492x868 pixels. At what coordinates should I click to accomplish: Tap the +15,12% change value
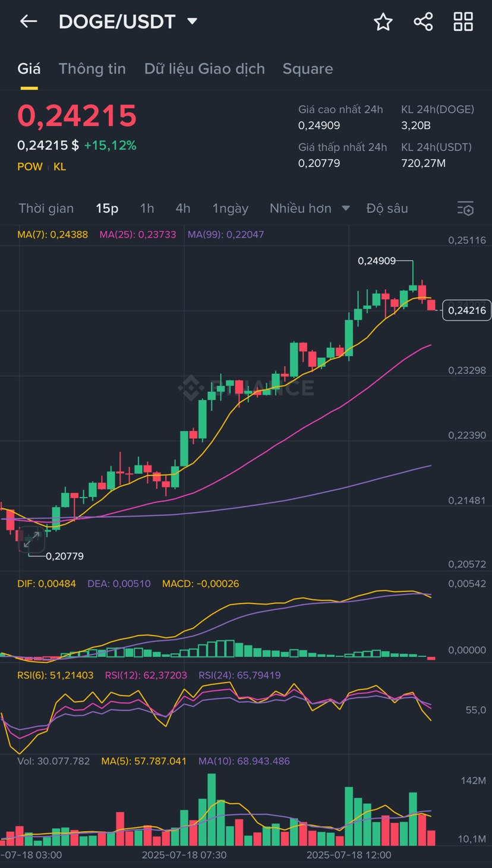[x=111, y=146]
